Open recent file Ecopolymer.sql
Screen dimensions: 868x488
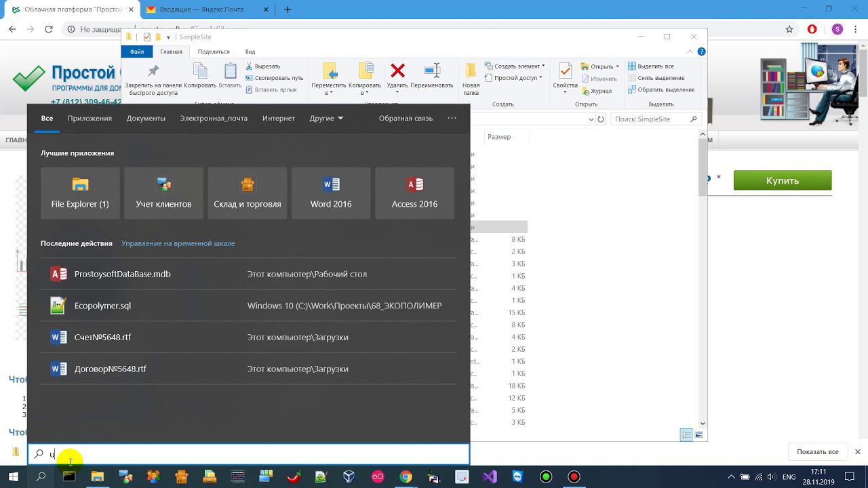pos(248,306)
